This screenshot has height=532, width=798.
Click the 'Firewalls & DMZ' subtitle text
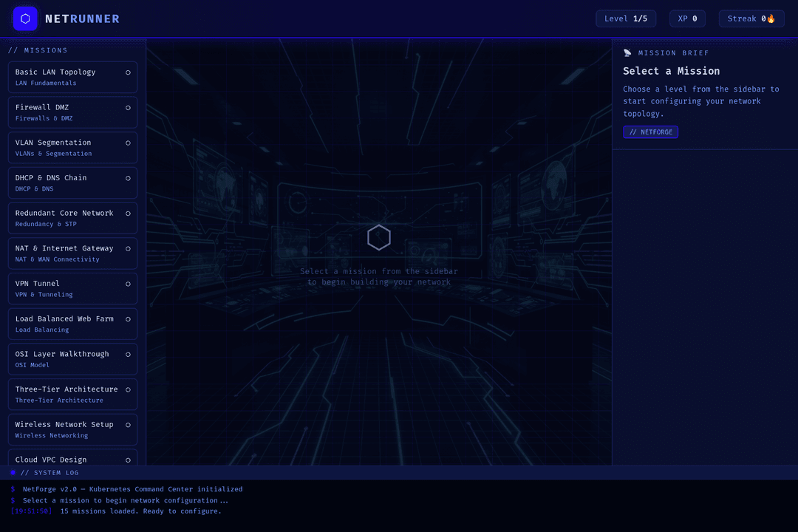[44, 118]
